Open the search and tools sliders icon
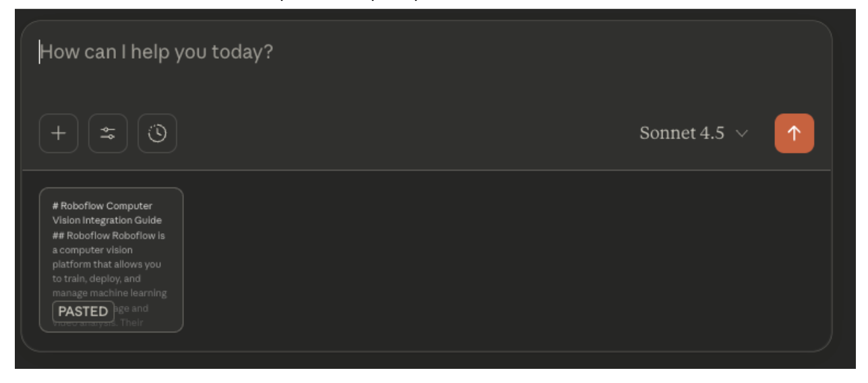The height and width of the screenshot is (383, 868). (x=108, y=134)
